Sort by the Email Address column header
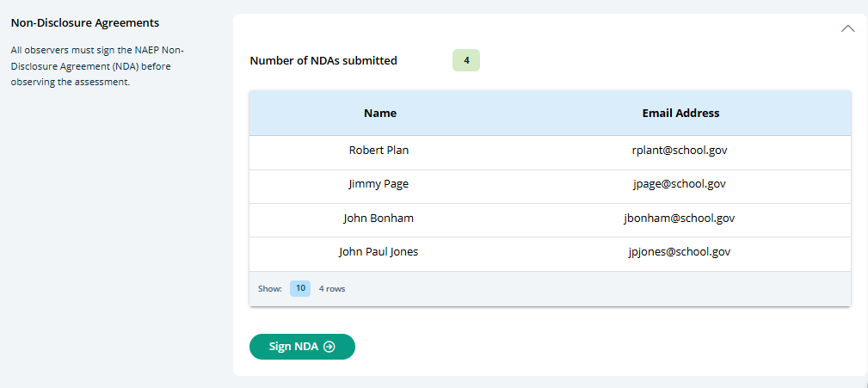The width and height of the screenshot is (868, 388). [680, 113]
